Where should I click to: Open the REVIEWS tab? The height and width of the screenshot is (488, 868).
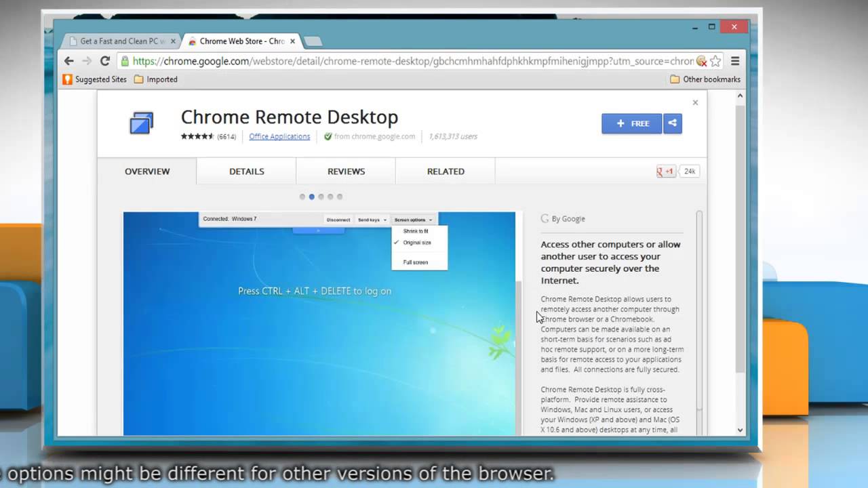tap(346, 171)
